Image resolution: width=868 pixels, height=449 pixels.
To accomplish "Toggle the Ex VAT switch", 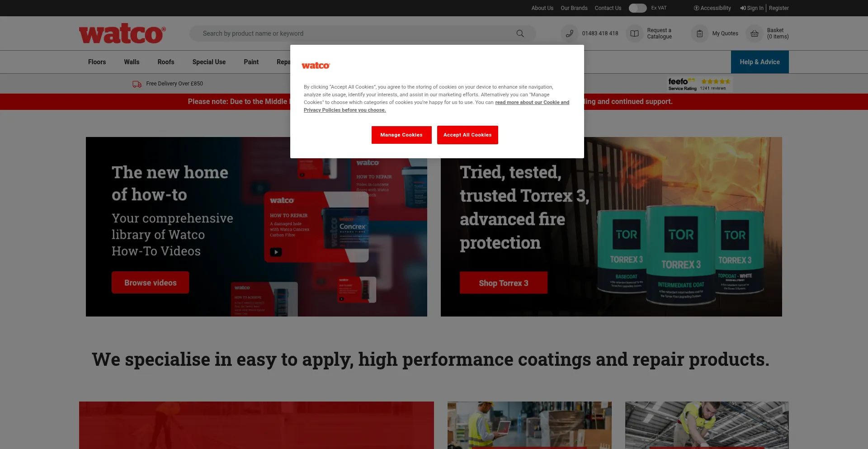I will tap(637, 8).
